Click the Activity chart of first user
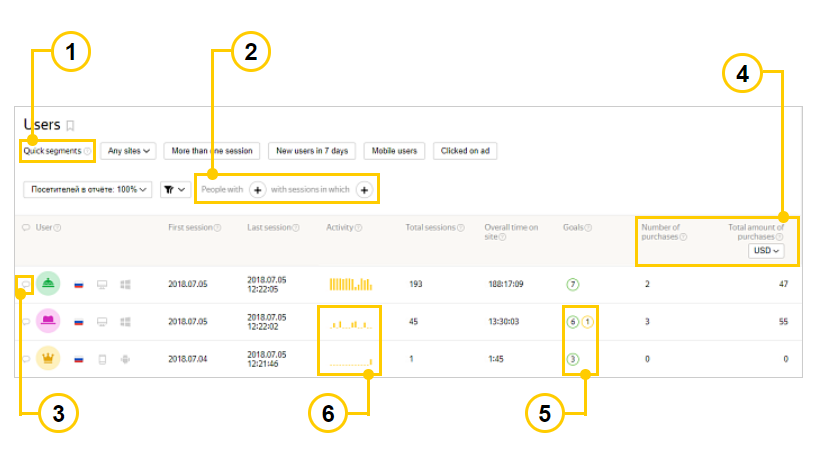This screenshot has width=821, height=455. [350, 285]
